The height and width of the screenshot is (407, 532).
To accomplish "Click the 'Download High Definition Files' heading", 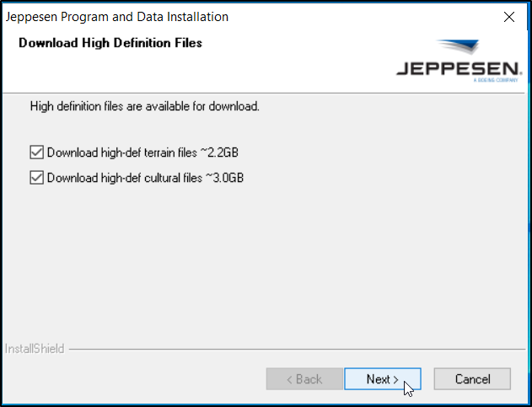I will point(110,43).
